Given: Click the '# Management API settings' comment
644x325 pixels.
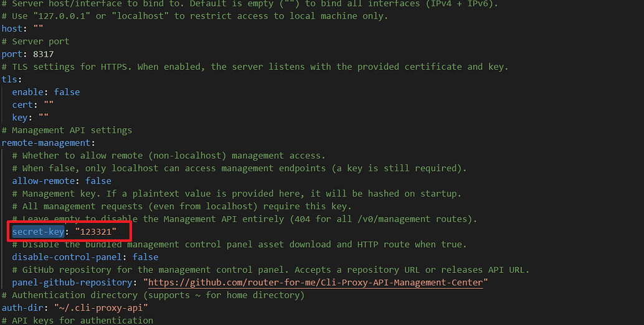Looking at the screenshot, I should (67, 130).
